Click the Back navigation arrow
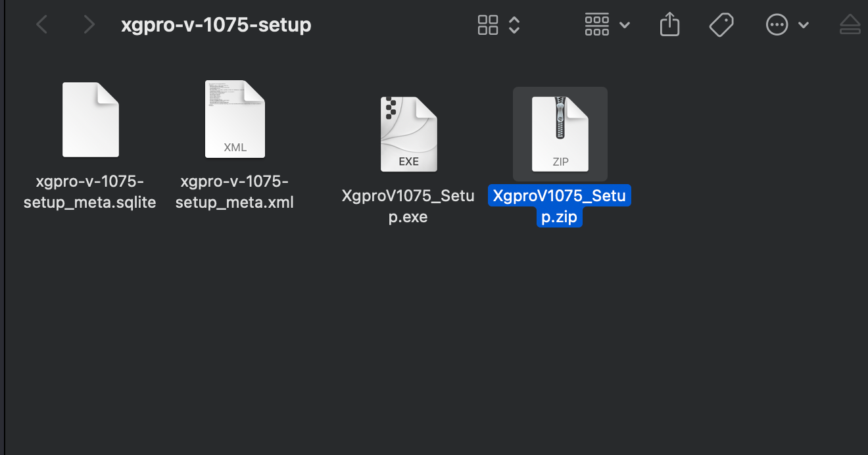Image resolution: width=868 pixels, height=455 pixels. pyautogui.click(x=42, y=25)
